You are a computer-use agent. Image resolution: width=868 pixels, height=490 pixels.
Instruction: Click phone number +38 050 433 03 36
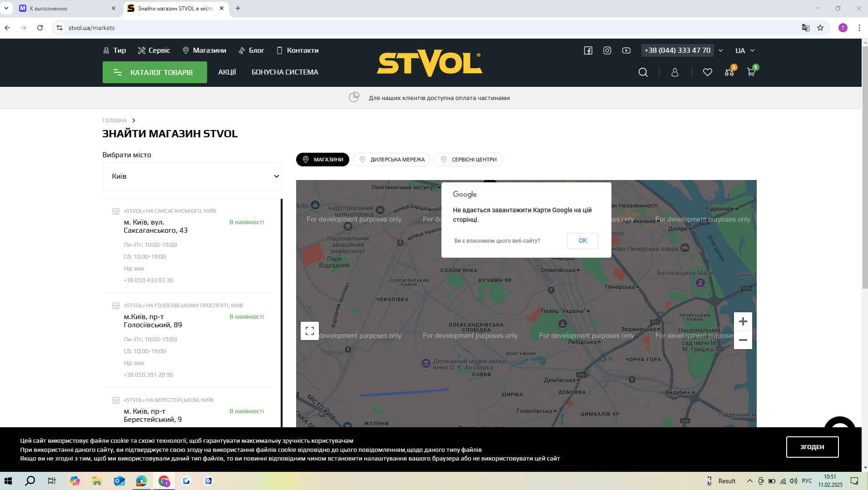(149, 280)
